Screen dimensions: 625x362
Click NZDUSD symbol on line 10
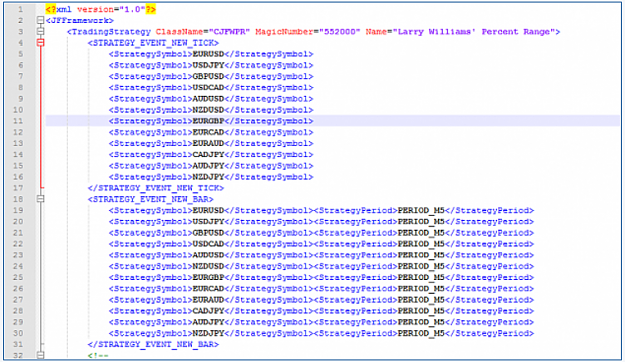208,110
